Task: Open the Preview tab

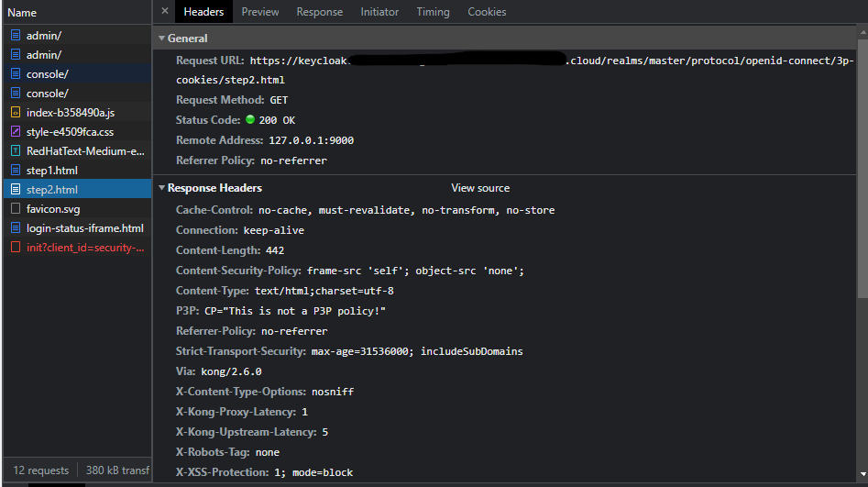Action: (260, 12)
